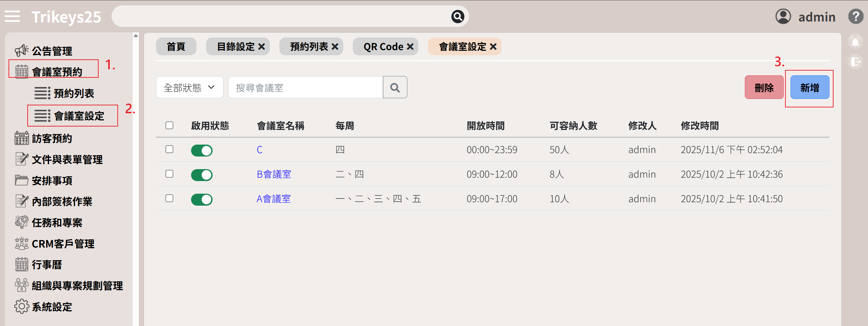The height and width of the screenshot is (326, 868).
Task: Click the blue 新增 button
Action: pyautogui.click(x=809, y=88)
